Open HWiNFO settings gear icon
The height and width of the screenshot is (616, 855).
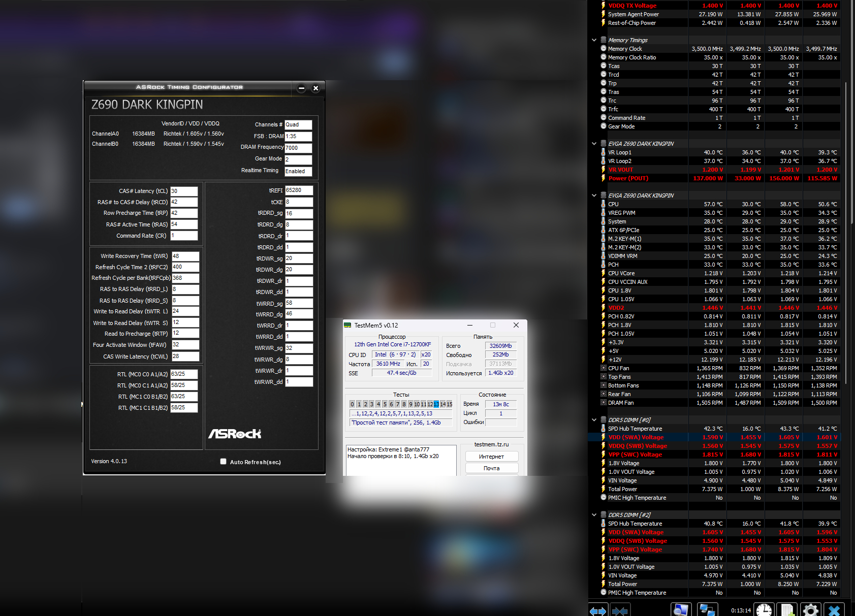coord(810,609)
